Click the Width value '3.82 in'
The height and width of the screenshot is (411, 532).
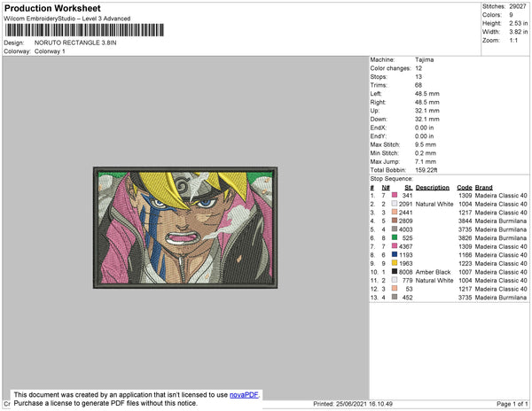click(519, 32)
